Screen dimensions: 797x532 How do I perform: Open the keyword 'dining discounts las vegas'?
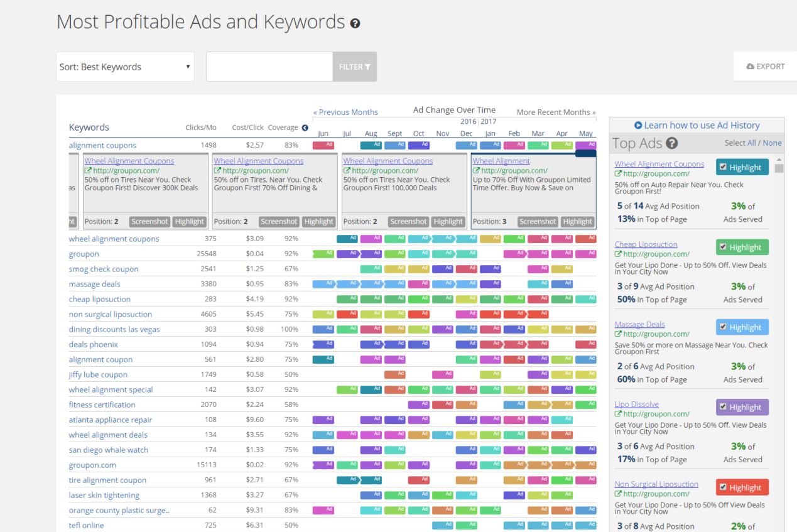point(114,329)
